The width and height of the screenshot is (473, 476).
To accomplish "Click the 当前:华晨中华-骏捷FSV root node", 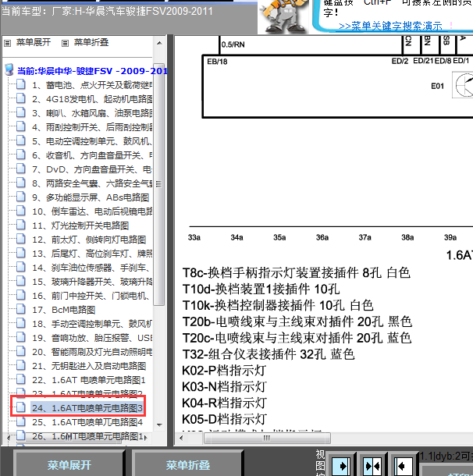I will (x=92, y=71).
